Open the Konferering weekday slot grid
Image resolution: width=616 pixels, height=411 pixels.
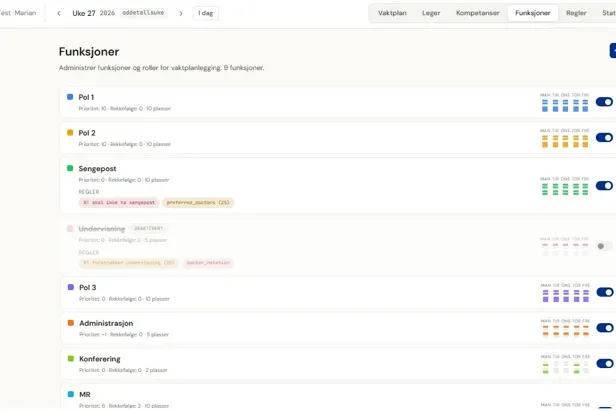point(565,364)
